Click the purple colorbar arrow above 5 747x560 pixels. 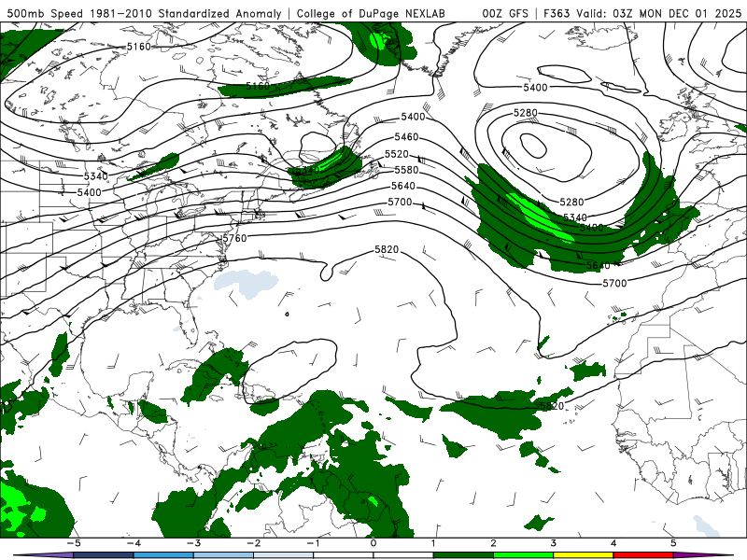click(x=703, y=555)
